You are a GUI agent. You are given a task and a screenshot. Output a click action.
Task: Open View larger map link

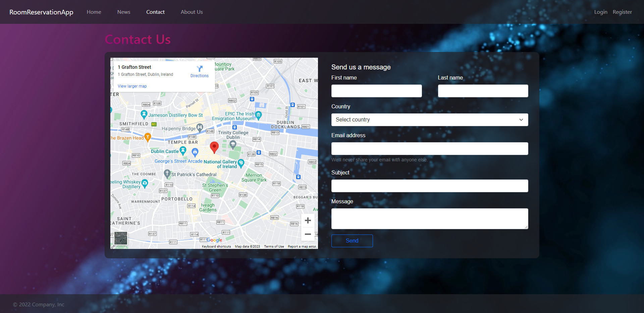coord(132,86)
